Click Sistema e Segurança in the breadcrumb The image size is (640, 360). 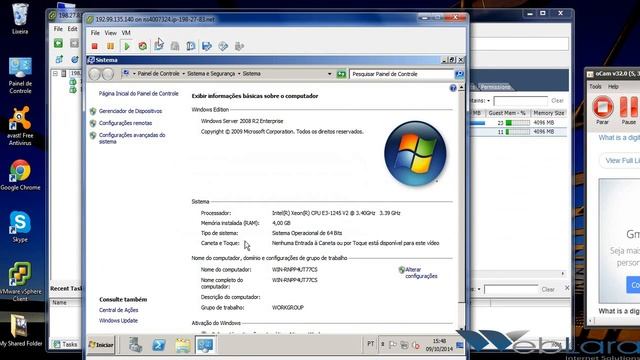(x=211, y=74)
